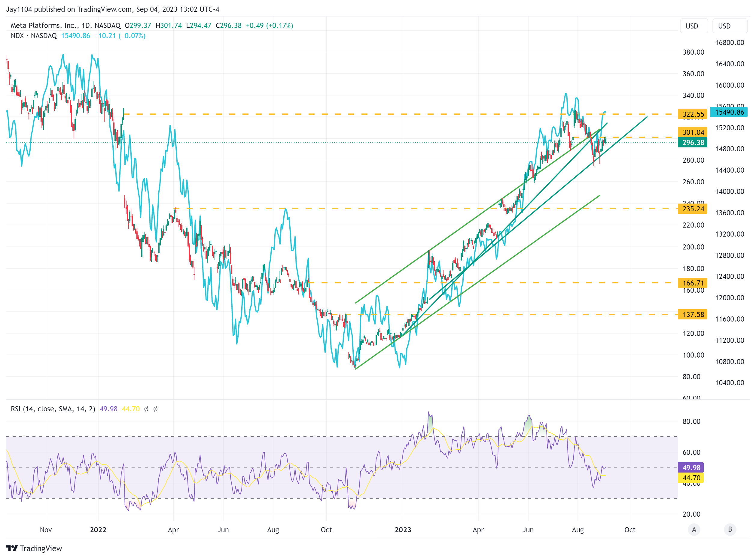Click the NDX · NASDAQ comparison legend
The image size is (756, 559).
34,36
